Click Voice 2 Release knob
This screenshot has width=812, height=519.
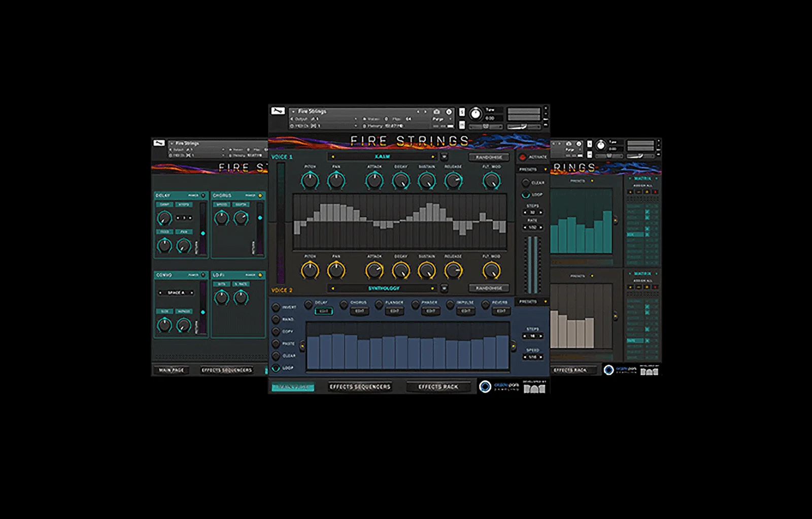pos(453,271)
